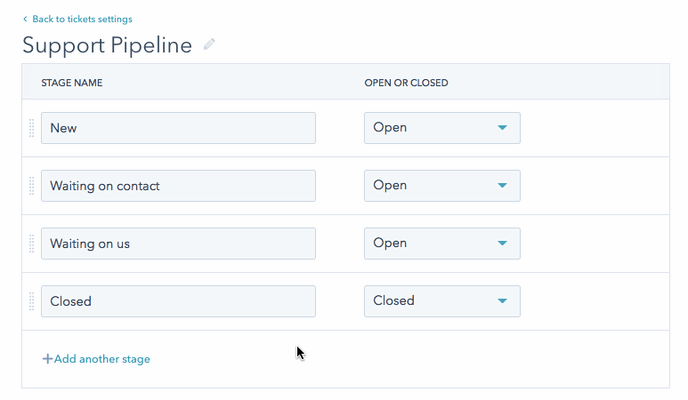Focus the Closed stage name field
The height and width of the screenshot is (400, 688).
(x=178, y=301)
